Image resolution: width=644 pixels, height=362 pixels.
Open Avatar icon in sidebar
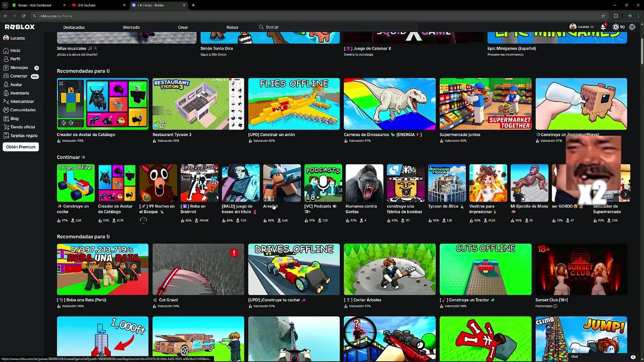coord(6,84)
